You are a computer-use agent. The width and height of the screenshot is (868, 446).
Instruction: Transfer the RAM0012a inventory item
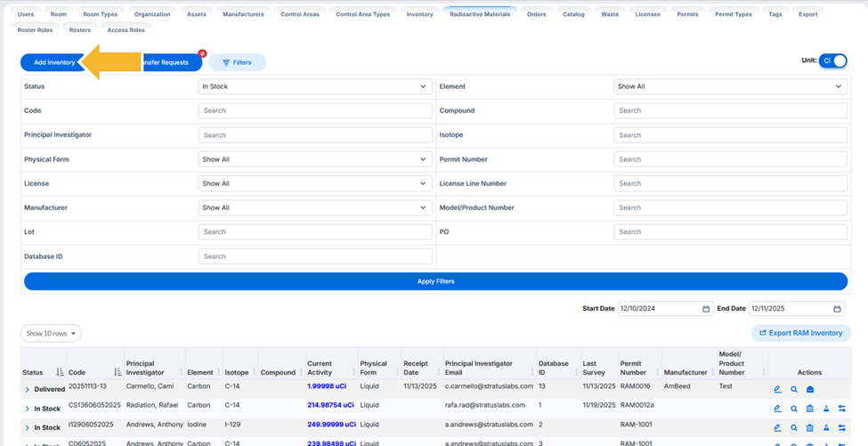(x=842, y=409)
